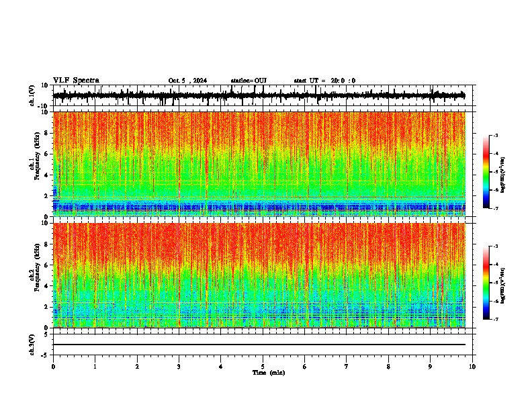532x411 pixels.
Task: Click inside the ch.1 spectrogram panel
Action: tap(259, 164)
